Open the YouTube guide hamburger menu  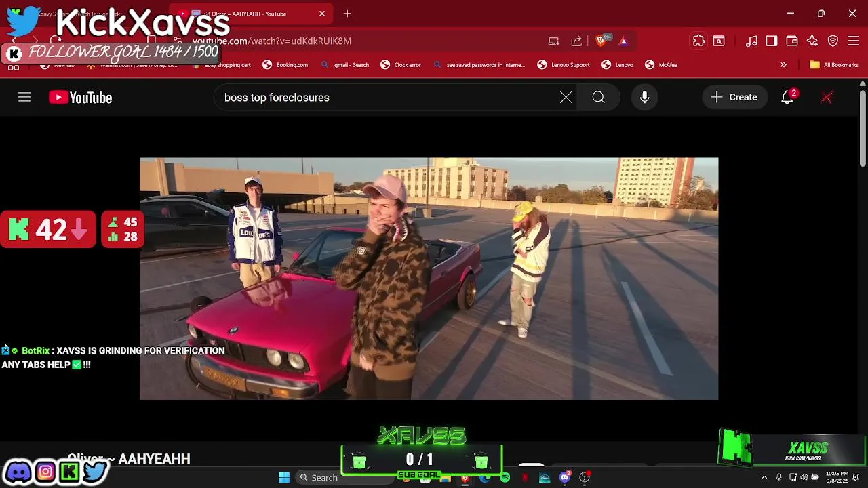tap(24, 98)
